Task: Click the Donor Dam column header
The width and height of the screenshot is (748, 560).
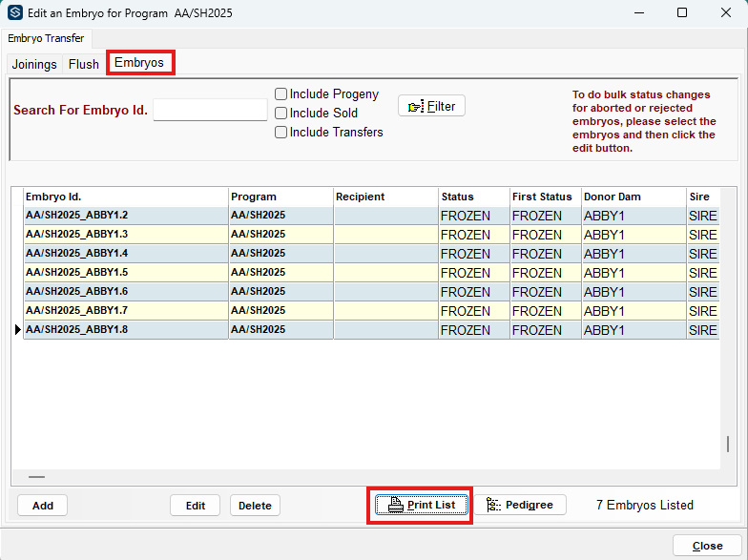Action: tap(634, 197)
